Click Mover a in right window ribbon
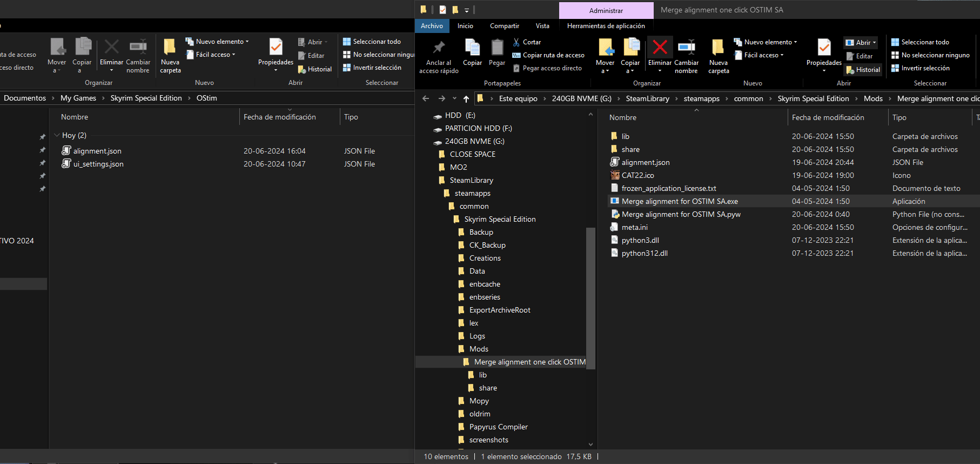 [605, 56]
